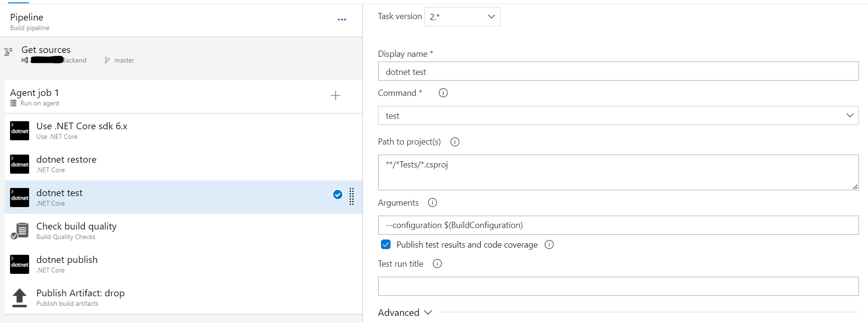Click the resize grip of Path to project(s) box
868x323 pixels.
click(855, 187)
